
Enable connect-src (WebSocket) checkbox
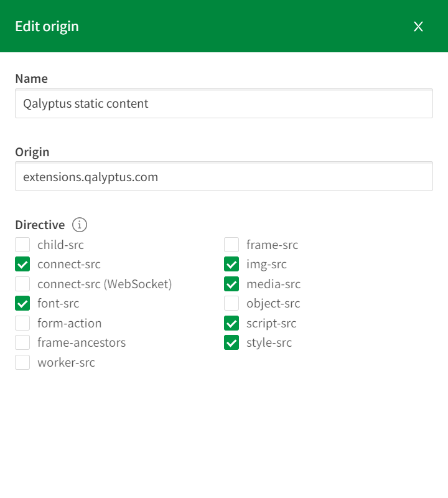click(22, 284)
